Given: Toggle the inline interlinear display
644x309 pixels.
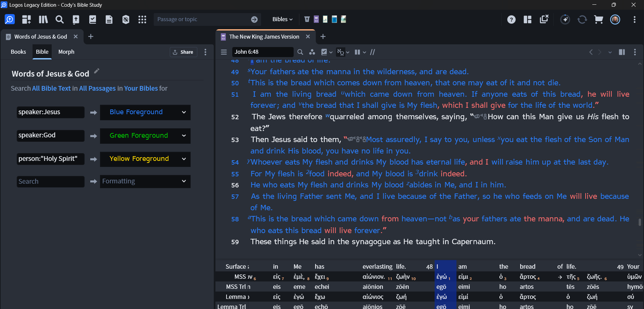Looking at the screenshot, I should tap(341, 52).
